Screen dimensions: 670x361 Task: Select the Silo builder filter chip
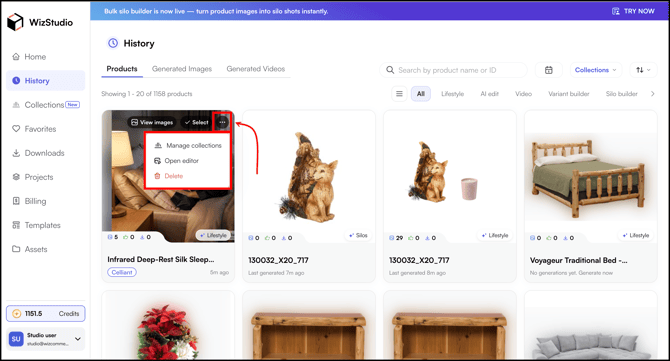click(621, 94)
